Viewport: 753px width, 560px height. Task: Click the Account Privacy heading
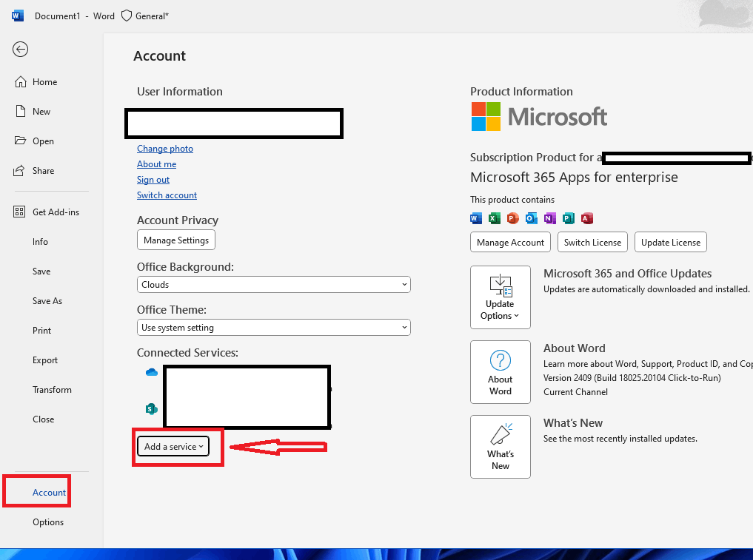tap(178, 220)
